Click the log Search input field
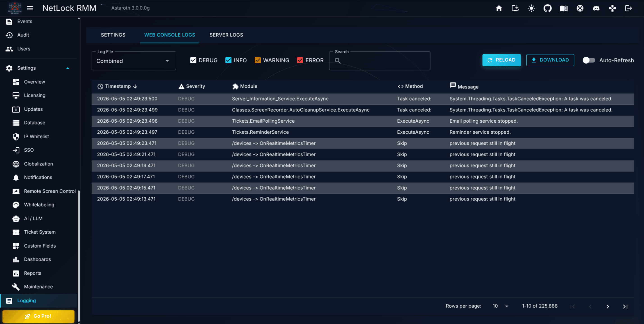The height and width of the screenshot is (324, 644). pyautogui.click(x=379, y=61)
